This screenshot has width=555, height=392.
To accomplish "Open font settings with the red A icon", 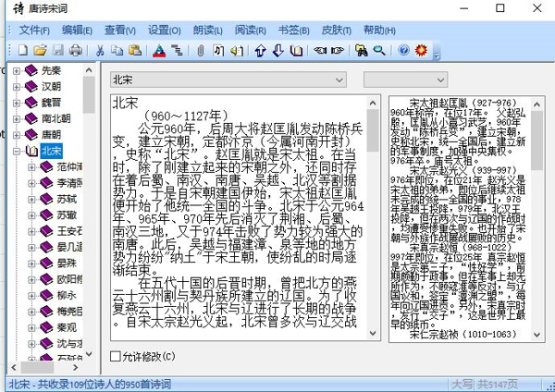I will (x=159, y=50).
